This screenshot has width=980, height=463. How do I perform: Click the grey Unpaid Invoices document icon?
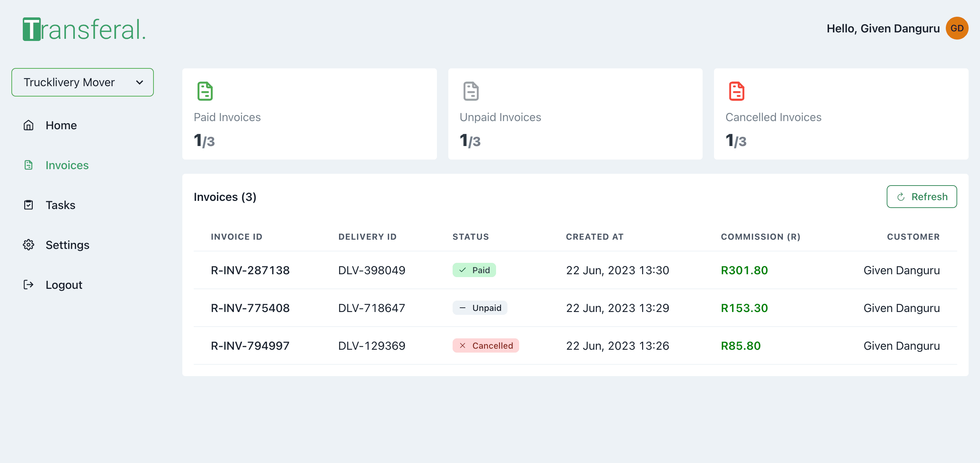[471, 91]
